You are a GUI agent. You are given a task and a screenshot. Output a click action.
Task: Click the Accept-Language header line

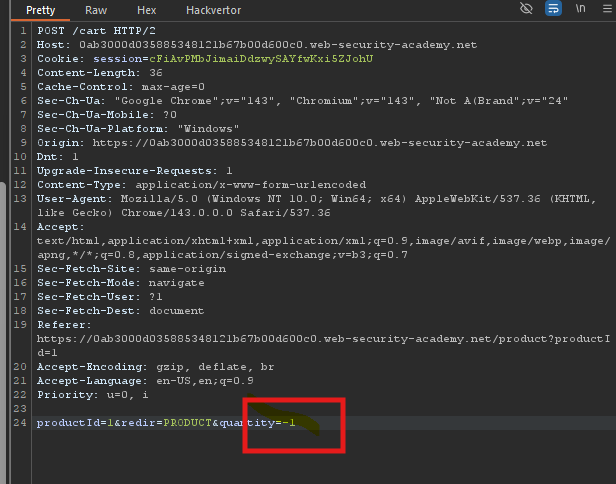coord(145,381)
